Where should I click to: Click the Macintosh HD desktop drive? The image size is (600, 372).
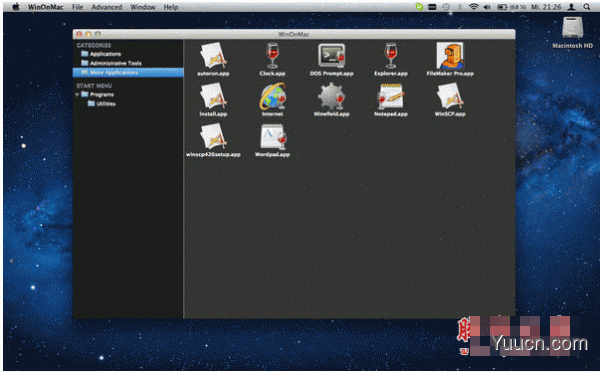tap(572, 33)
